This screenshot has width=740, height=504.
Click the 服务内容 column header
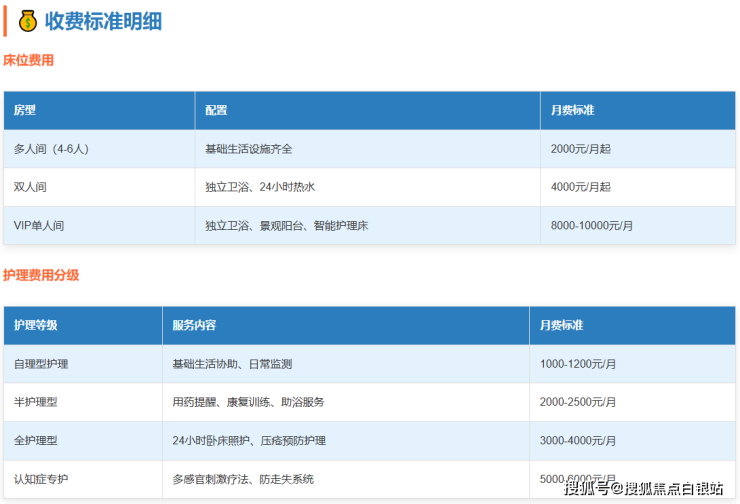point(194,325)
